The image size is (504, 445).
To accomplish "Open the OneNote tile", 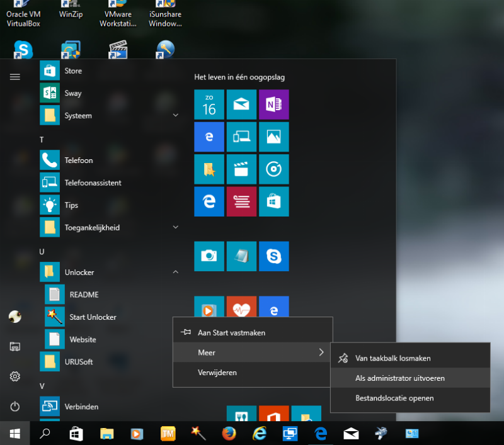I will point(273,104).
